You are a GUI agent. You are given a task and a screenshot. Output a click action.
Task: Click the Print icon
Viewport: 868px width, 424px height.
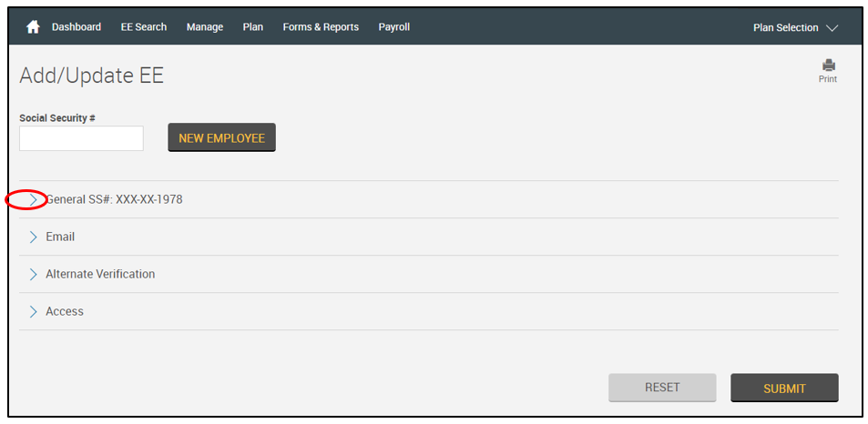click(828, 66)
